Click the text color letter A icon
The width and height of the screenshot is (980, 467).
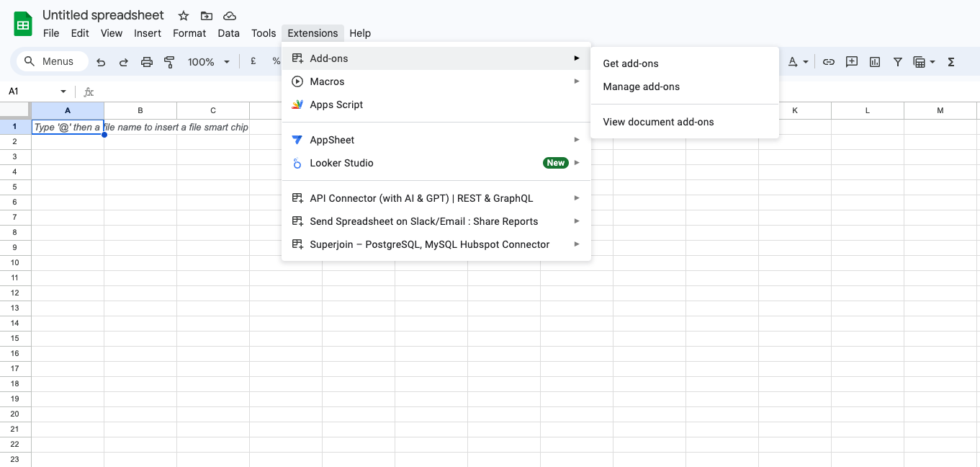pos(793,62)
